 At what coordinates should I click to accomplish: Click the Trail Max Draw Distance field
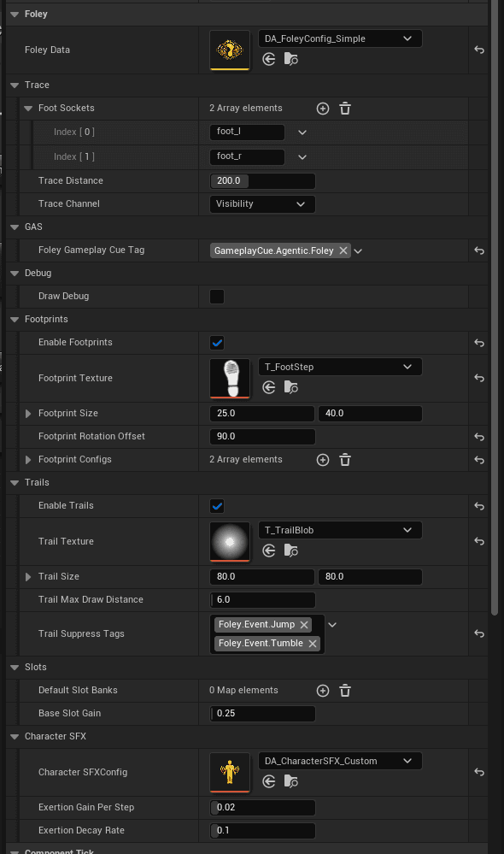tap(262, 599)
